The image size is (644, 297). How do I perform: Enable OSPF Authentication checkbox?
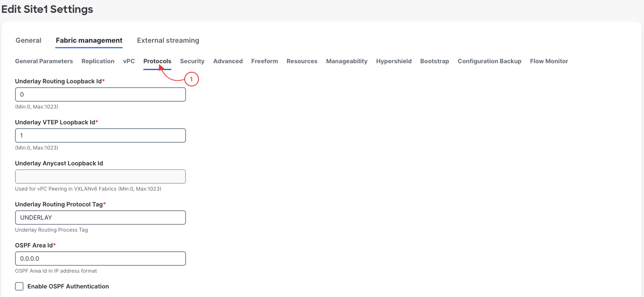tap(19, 286)
